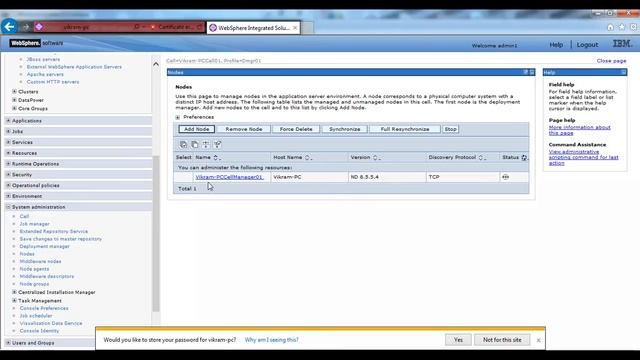The image size is (640, 360).
Task: Open Deployment manager in navigation
Action: tap(44, 247)
